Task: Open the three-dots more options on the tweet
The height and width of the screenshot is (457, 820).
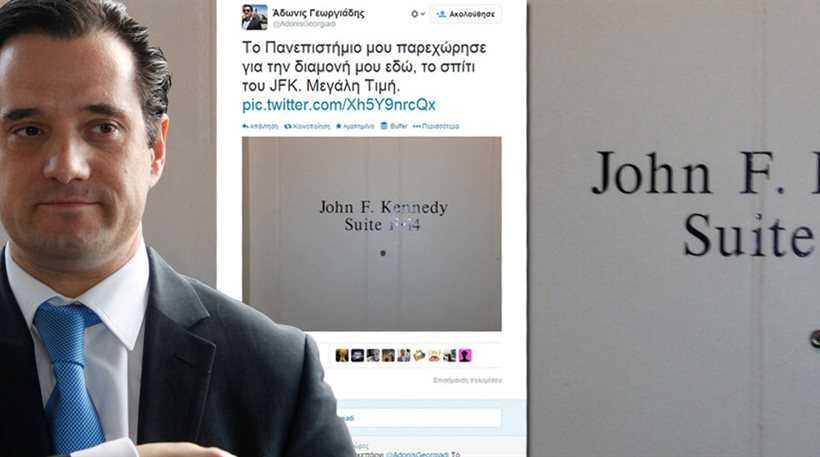Action: click(x=417, y=126)
